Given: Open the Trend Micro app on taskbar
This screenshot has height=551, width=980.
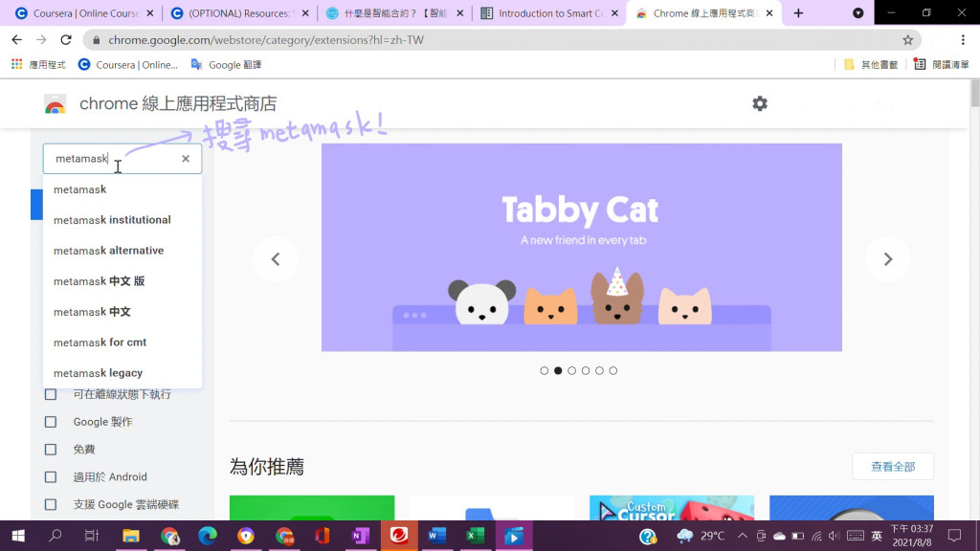Looking at the screenshot, I should [399, 536].
